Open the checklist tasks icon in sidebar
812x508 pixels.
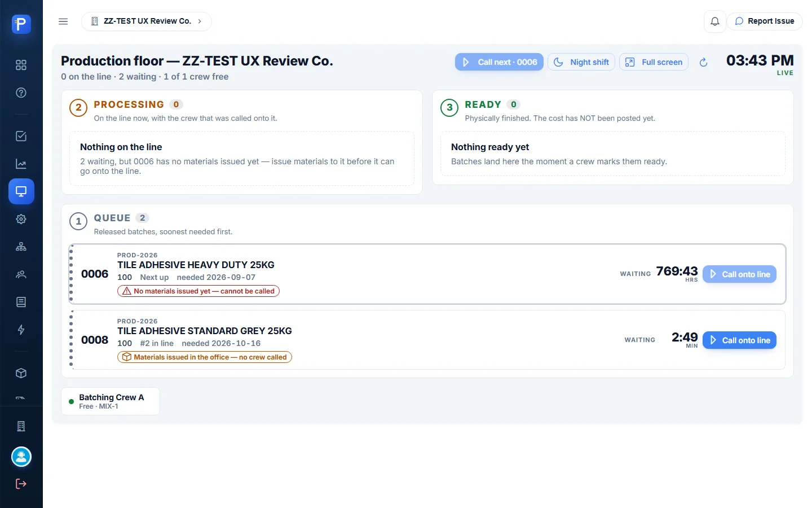point(21,136)
